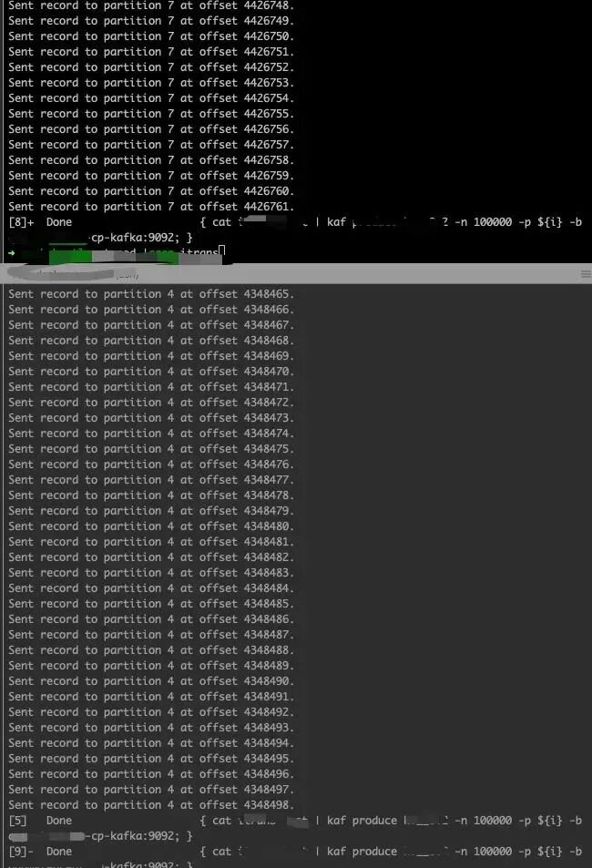Select line with offset 4348474

pyautogui.click(x=151, y=434)
